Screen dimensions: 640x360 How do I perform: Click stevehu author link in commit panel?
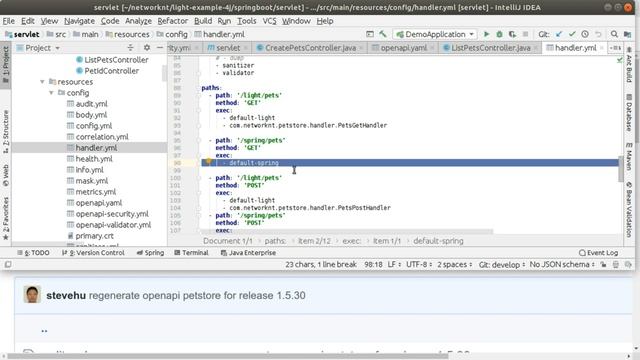tap(66, 295)
